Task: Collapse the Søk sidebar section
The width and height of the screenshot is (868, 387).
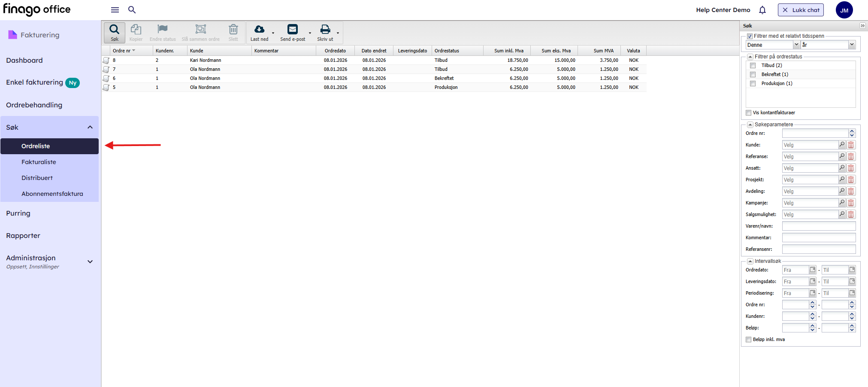Action: pos(90,127)
